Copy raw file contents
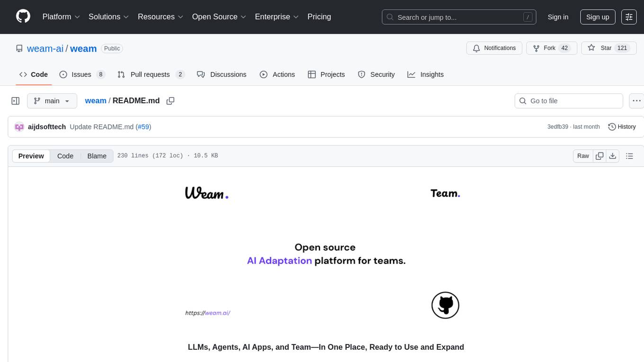This screenshot has height=362, width=644. tap(600, 156)
